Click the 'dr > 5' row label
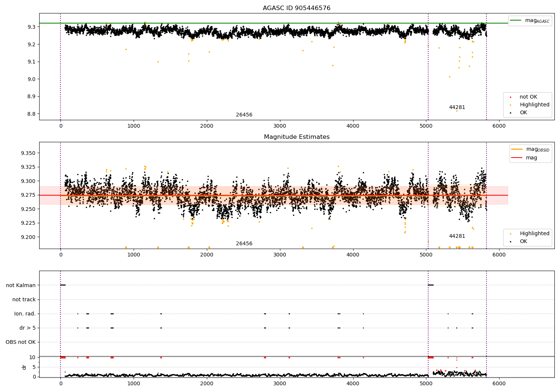 (x=28, y=328)
